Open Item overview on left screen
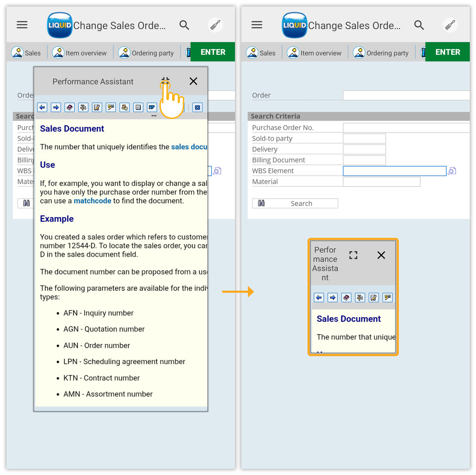Screen dimensions: 476x475 79,52
